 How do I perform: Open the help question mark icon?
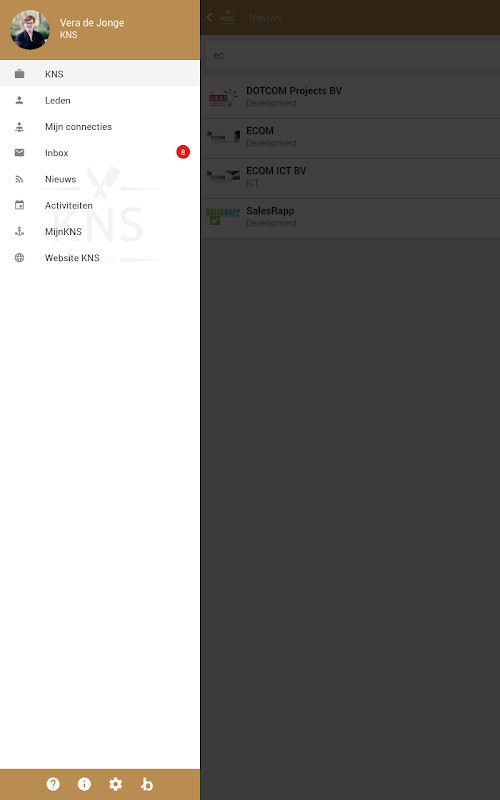53,784
